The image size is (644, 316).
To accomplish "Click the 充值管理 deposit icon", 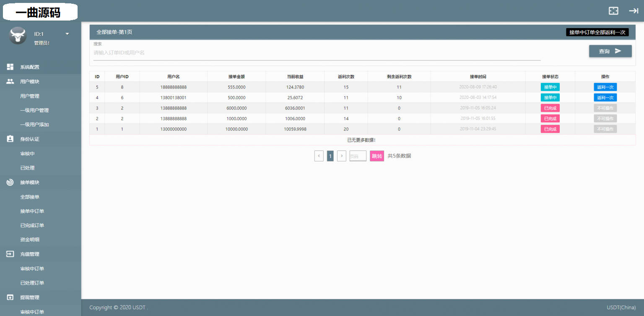I will point(10,254).
